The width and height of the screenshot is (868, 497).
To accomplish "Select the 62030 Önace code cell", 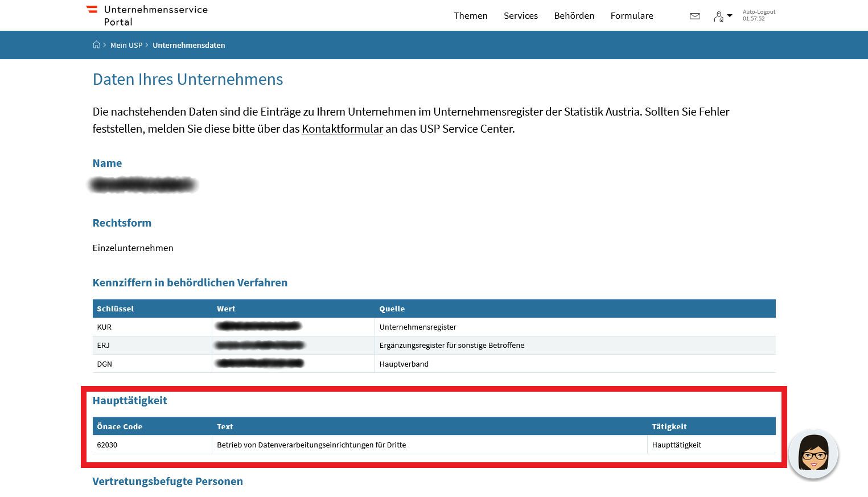I will click(153, 445).
